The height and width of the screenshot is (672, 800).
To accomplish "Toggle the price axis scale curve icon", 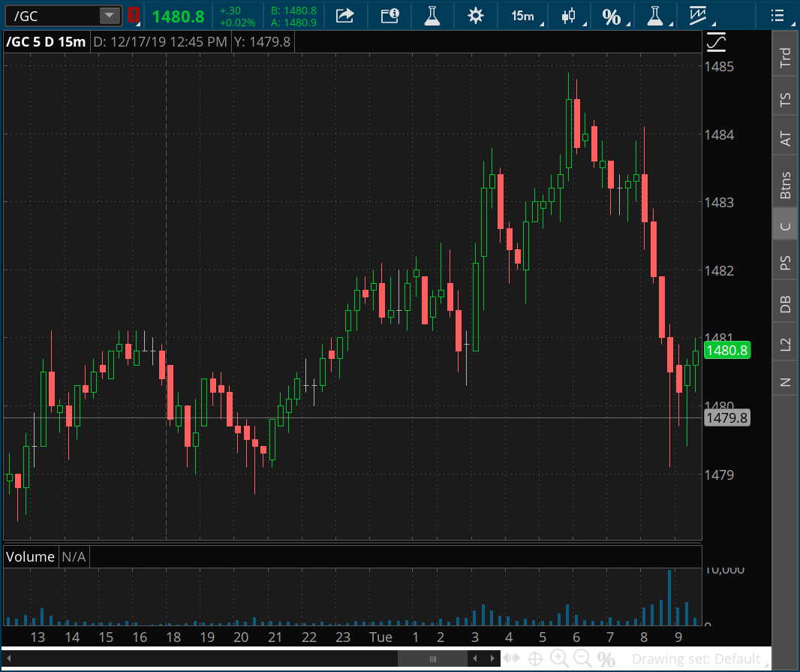I will [x=717, y=41].
